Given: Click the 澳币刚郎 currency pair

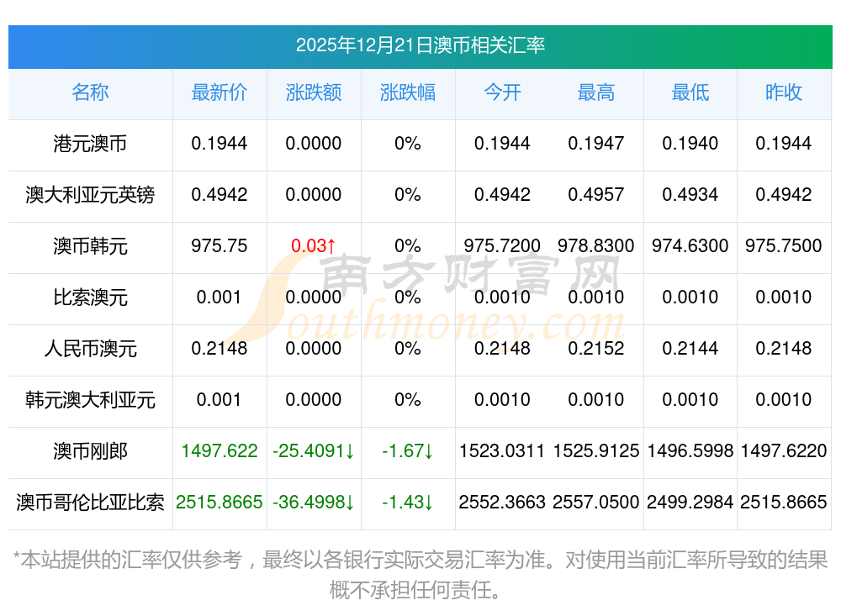Looking at the screenshot, I should click(x=90, y=451).
